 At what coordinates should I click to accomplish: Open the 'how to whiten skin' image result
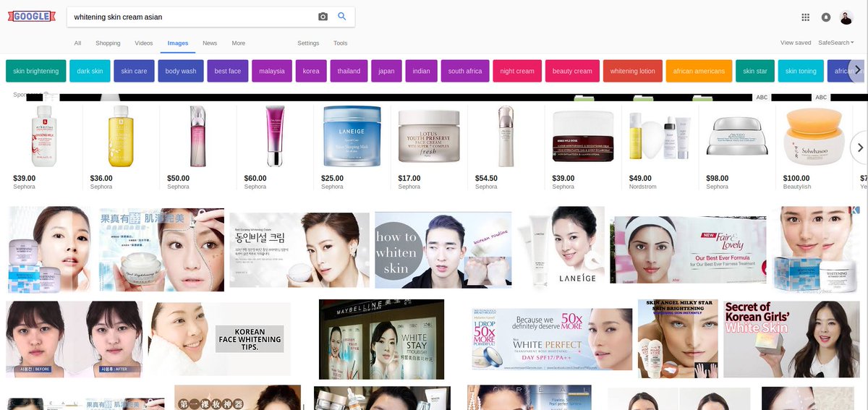(x=443, y=249)
